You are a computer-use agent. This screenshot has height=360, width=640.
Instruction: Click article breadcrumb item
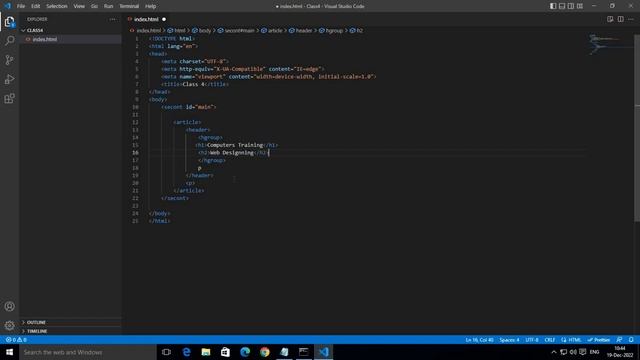pos(272,30)
